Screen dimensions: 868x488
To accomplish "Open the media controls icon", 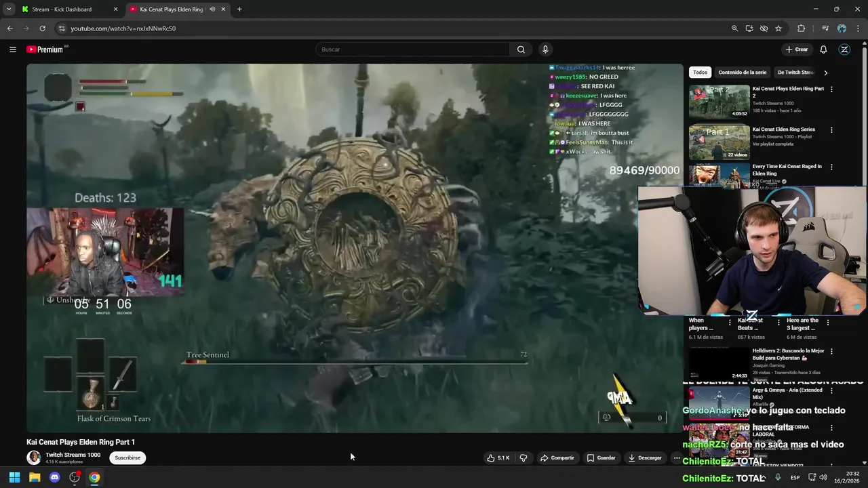I will 825,28.
